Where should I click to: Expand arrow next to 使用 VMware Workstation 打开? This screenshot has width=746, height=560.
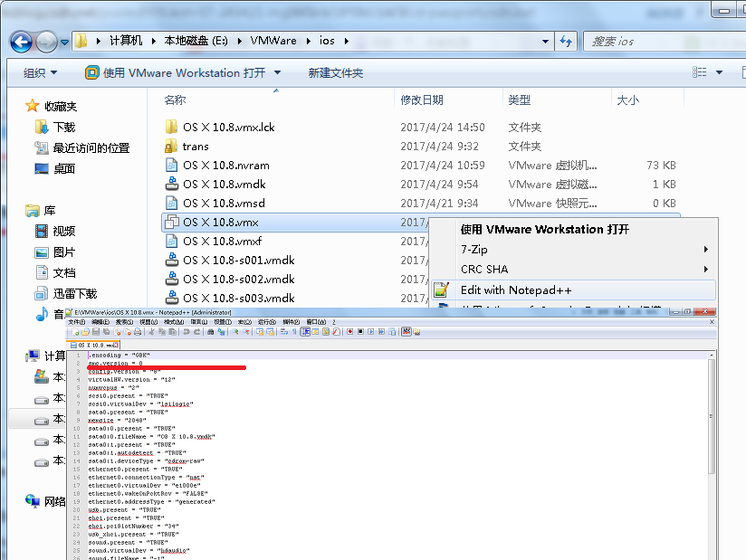coord(277,72)
